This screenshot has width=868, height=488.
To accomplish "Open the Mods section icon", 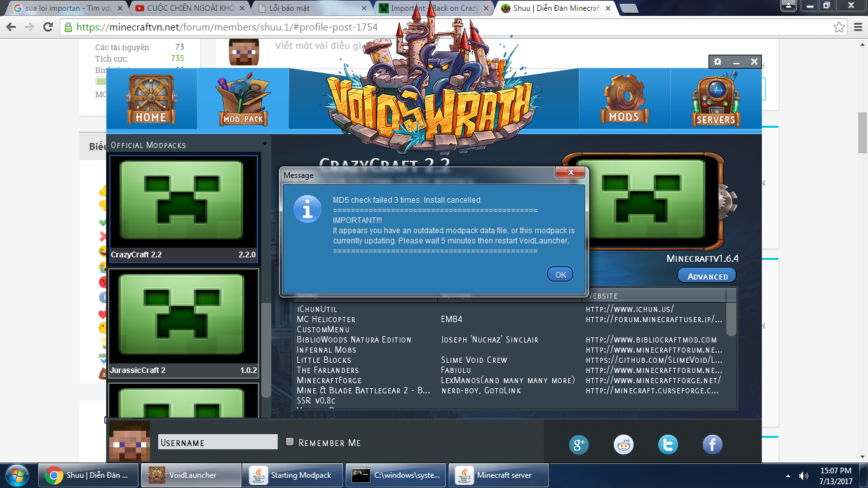I will (x=624, y=100).
